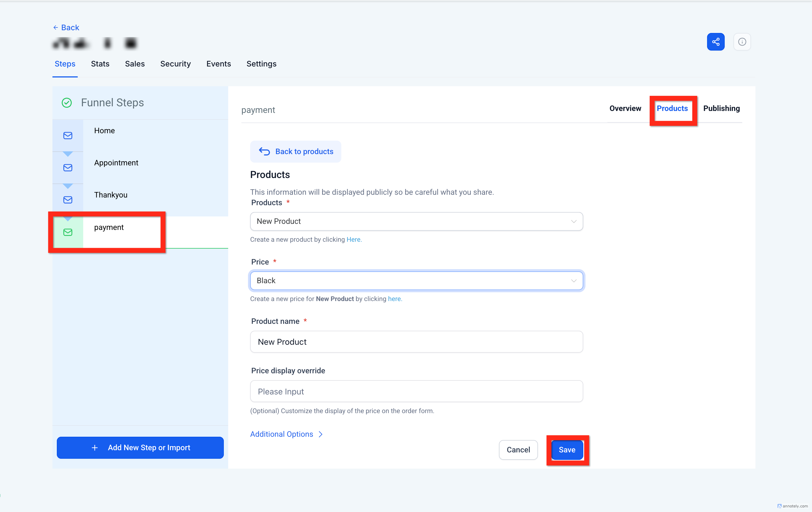The image size is (812, 512).
Task: Click the Back to products arrow icon
Action: [264, 151]
